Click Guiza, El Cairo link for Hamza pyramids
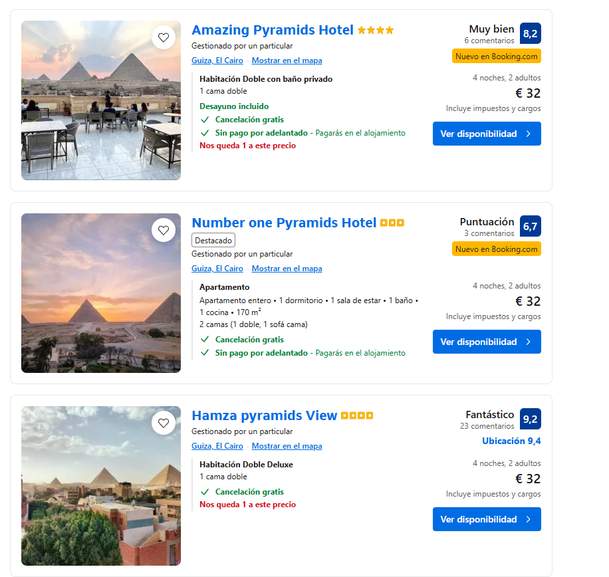 pyautogui.click(x=217, y=446)
